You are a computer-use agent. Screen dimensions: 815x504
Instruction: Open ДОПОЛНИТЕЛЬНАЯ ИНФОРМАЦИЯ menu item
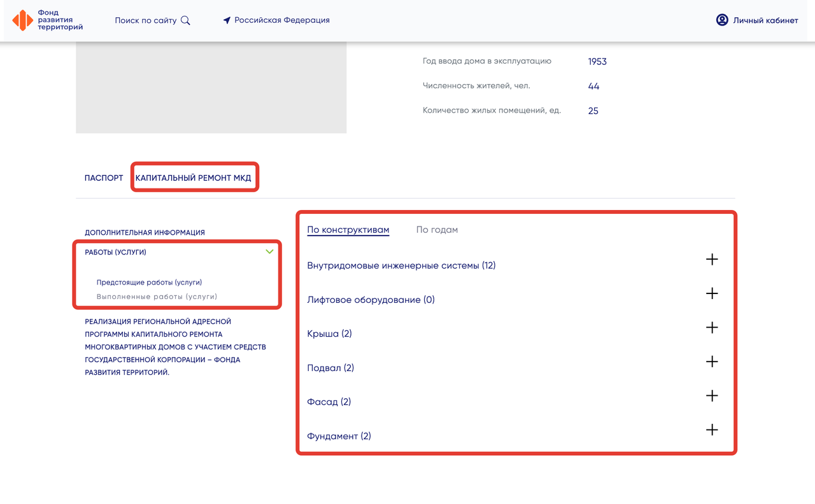[145, 233]
